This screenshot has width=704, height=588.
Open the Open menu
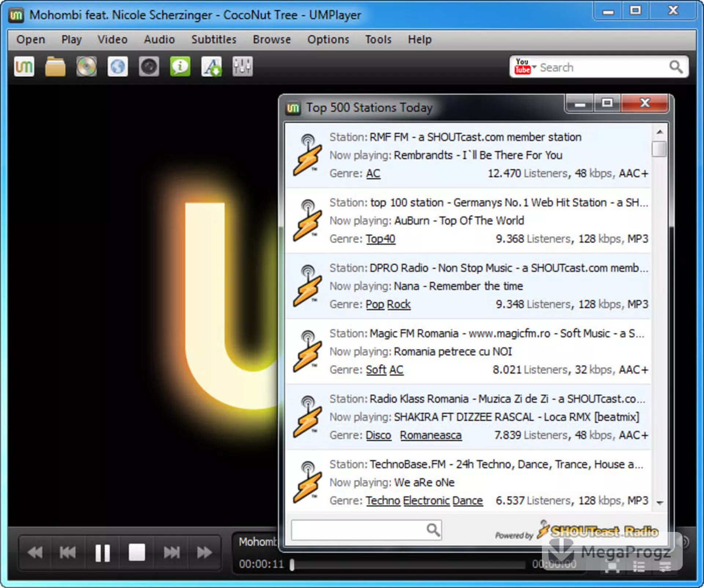[x=31, y=40]
